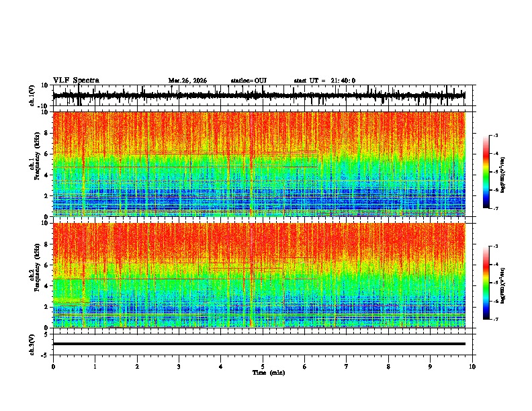The width and height of the screenshot is (532, 411).
Task: Click the '6' kHz tick on ch.1 spectrogram axis
Action: pyautogui.click(x=47, y=154)
